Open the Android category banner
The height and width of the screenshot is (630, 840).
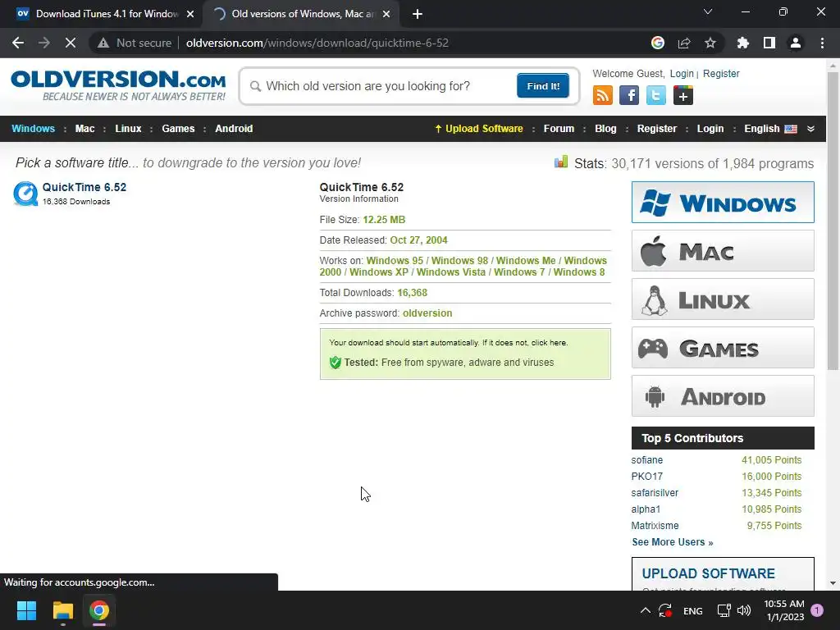pyautogui.click(x=723, y=396)
